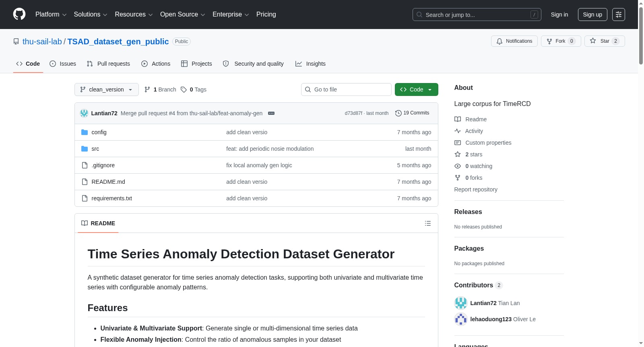Viewport: 644px width, 347px height.
Task: Open the Security and quality tab
Action: [253, 64]
